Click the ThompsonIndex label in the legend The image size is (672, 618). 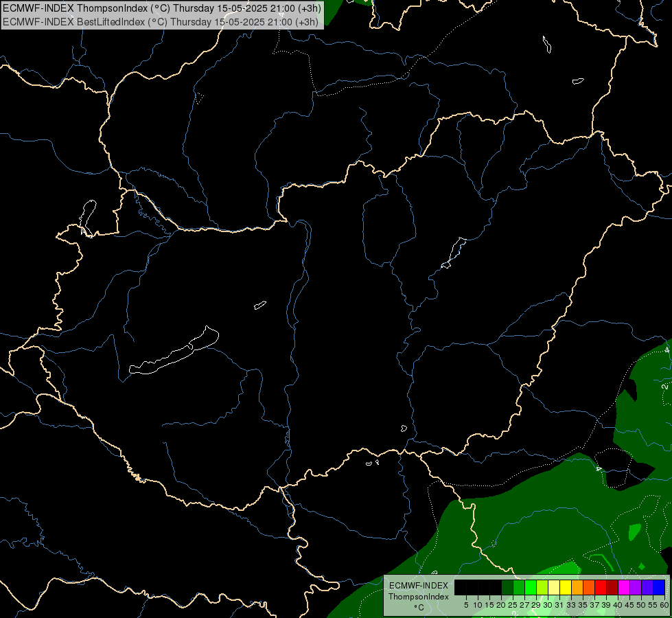pyautogui.click(x=419, y=597)
